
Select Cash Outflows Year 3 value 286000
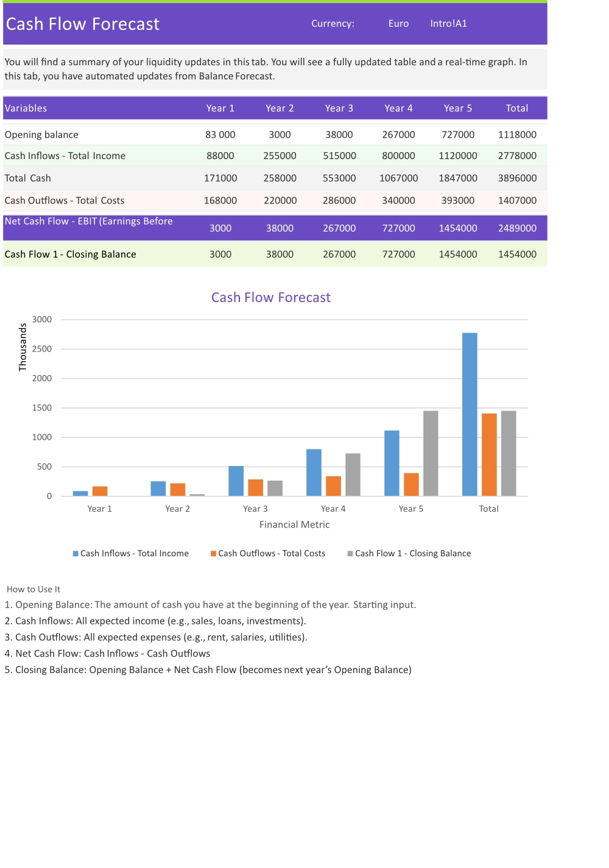point(339,200)
